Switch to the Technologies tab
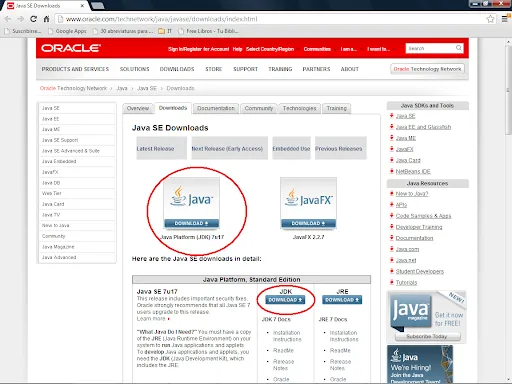This screenshot has height=384, width=512. coord(299,108)
